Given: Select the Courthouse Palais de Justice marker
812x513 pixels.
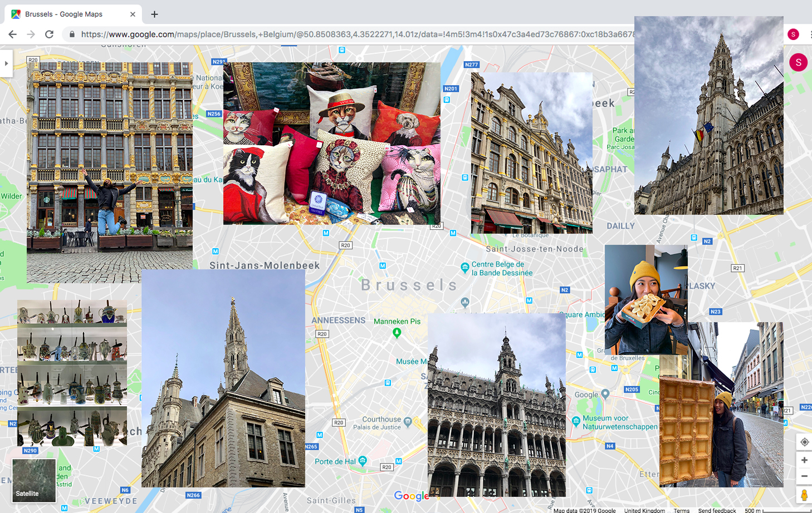Looking at the screenshot, I should 408,422.
